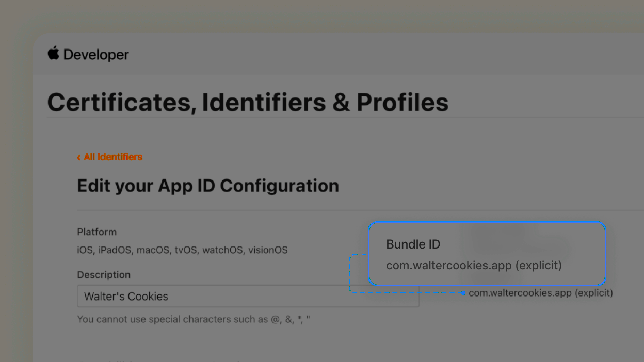Click the Developer wordmark in the header
The width and height of the screenshot is (644, 362).
coord(96,54)
